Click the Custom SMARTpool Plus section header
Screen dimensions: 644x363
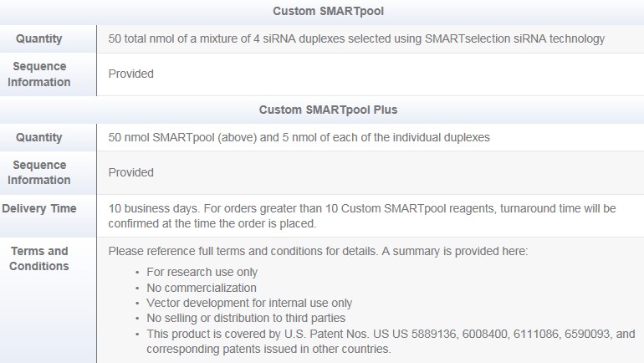328,110
